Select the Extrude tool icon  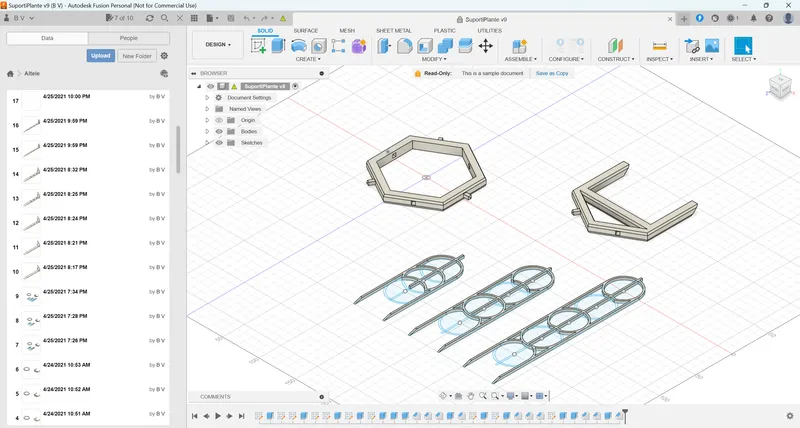coord(278,45)
